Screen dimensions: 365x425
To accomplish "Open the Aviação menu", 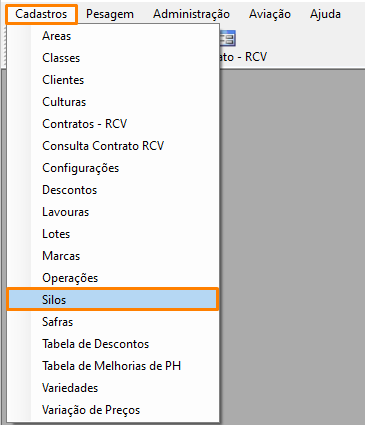I will (270, 14).
